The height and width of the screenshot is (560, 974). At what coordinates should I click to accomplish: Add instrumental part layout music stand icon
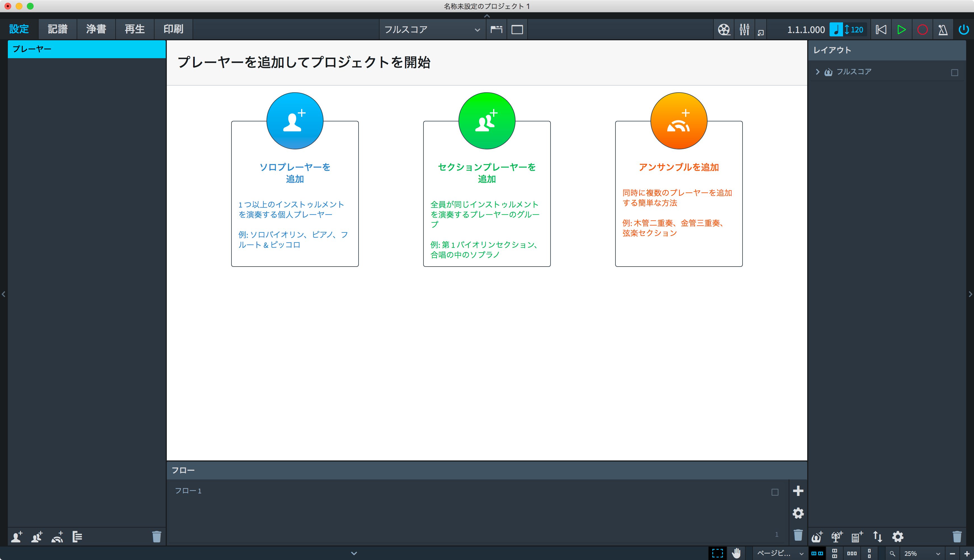pyautogui.click(x=837, y=537)
